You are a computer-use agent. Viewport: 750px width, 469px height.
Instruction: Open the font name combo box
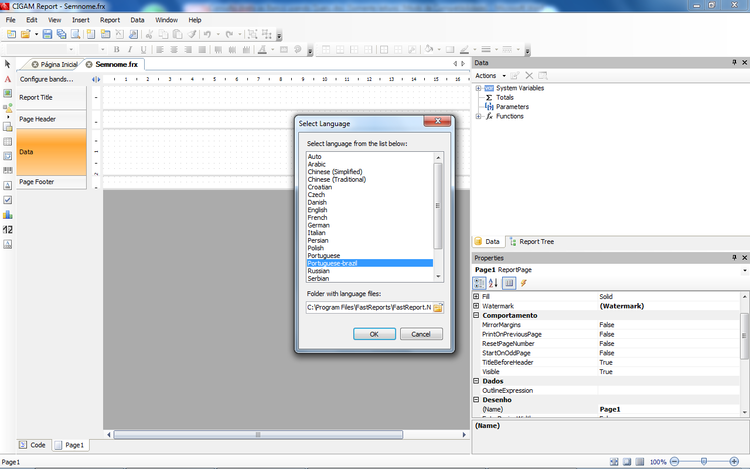tap(41, 49)
